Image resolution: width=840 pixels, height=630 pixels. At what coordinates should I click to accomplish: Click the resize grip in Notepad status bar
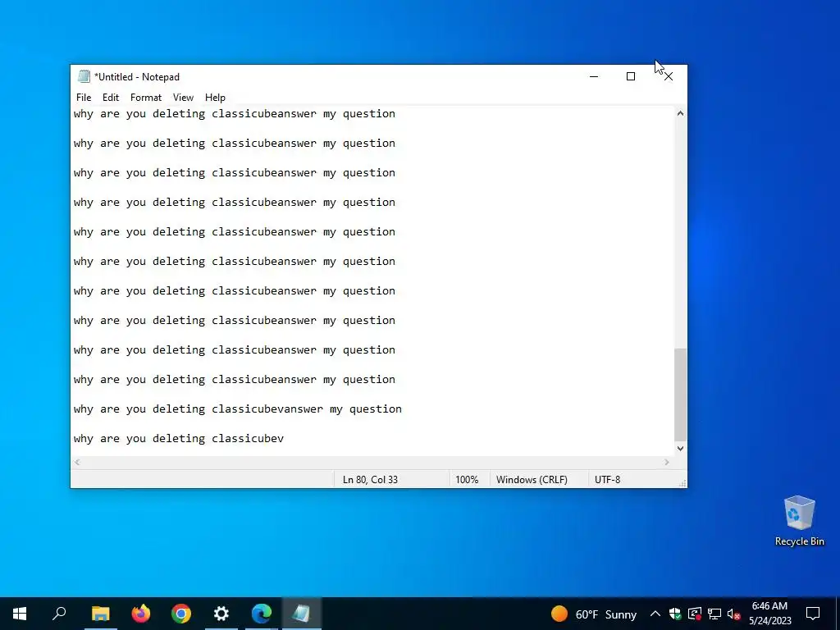[682, 483]
